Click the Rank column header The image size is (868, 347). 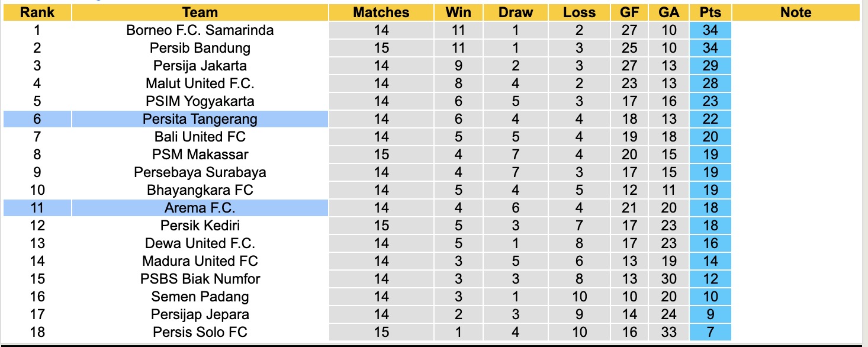coord(37,12)
